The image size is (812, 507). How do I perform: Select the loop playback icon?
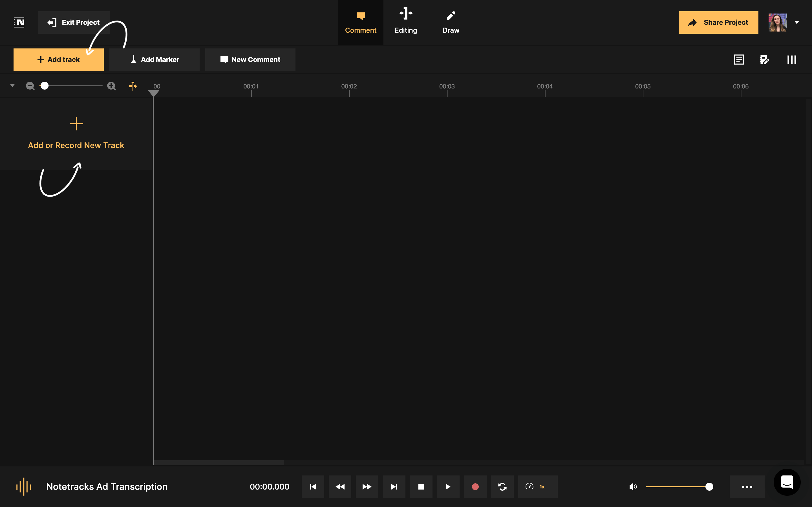pos(502,486)
